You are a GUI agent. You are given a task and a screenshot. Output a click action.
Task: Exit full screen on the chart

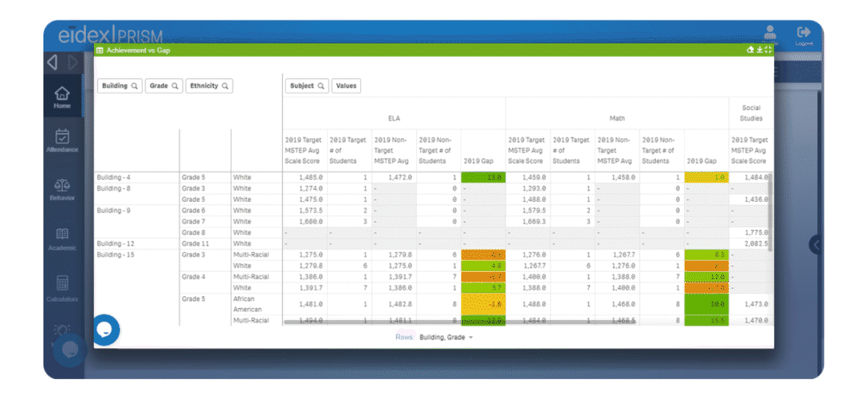coord(768,50)
